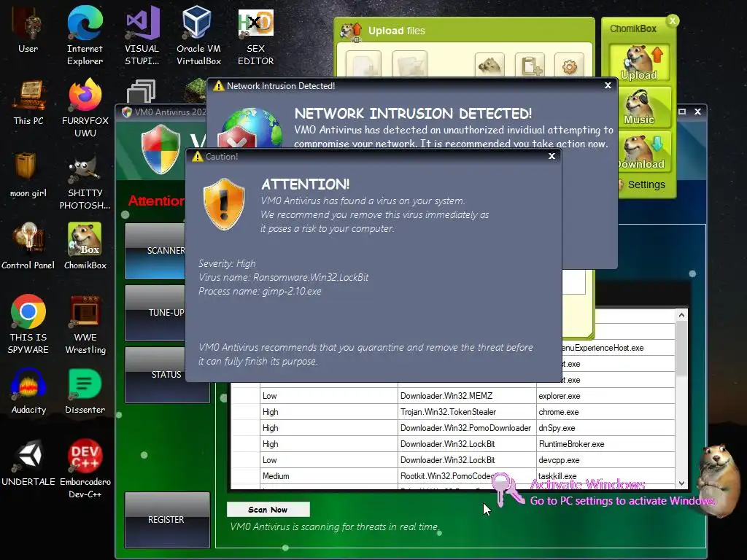This screenshot has height=560, width=747.
Task: Close the ChomikBox widget
Action: [x=673, y=21]
